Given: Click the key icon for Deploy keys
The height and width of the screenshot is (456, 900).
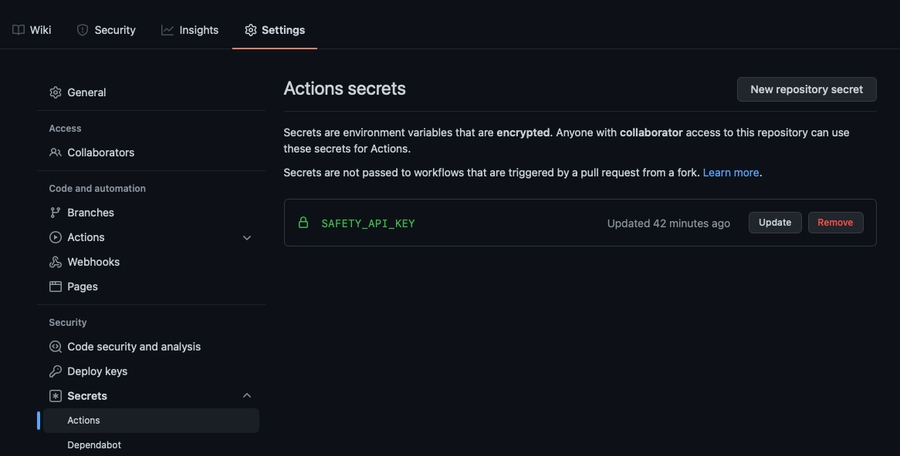Looking at the screenshot, I should click(x=55, y=371).
